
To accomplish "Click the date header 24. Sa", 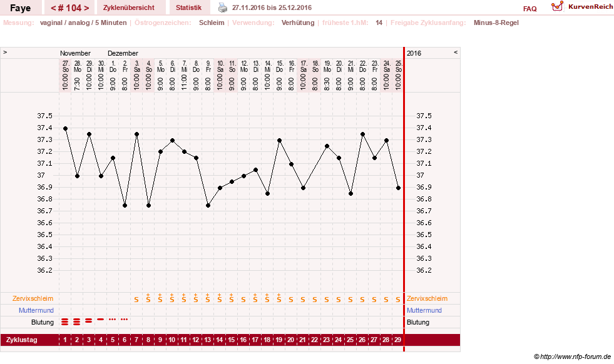I will (x=387, y=66).
